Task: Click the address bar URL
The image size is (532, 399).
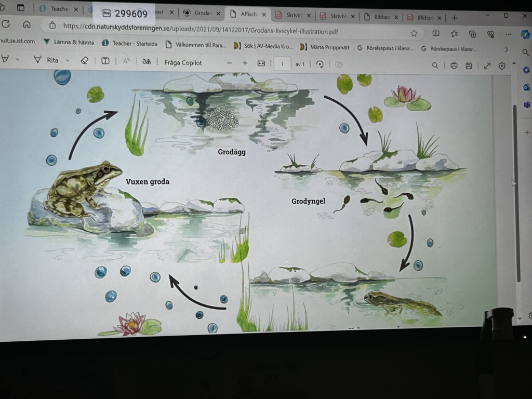Action: (201, 29)
